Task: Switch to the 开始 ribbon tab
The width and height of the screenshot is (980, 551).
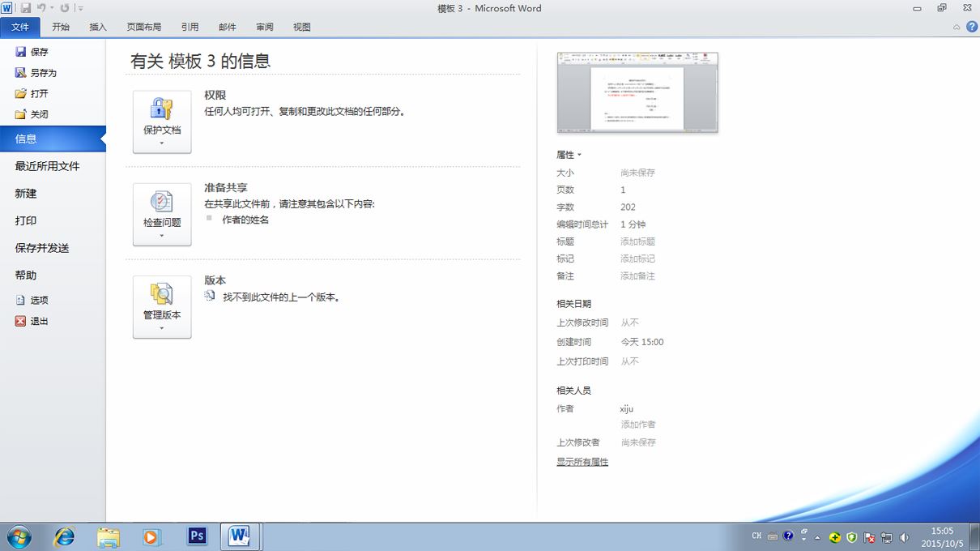Action: coord(61,27)
